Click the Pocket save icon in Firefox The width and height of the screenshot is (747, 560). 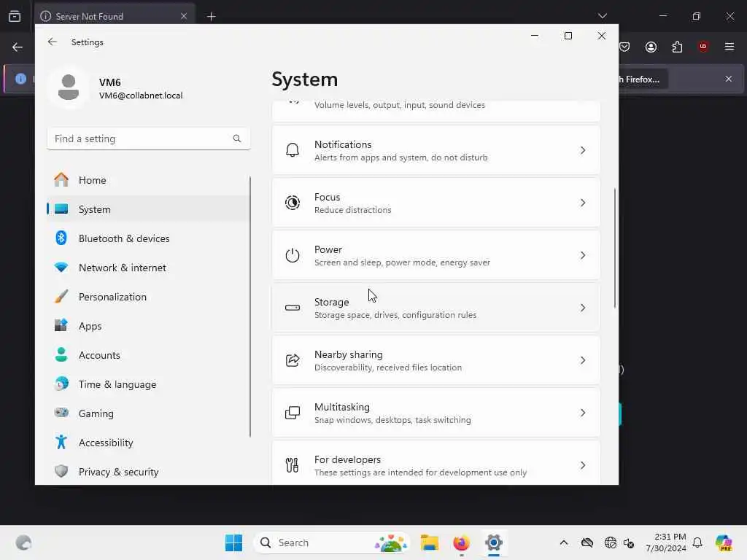(x=624, y=47)
